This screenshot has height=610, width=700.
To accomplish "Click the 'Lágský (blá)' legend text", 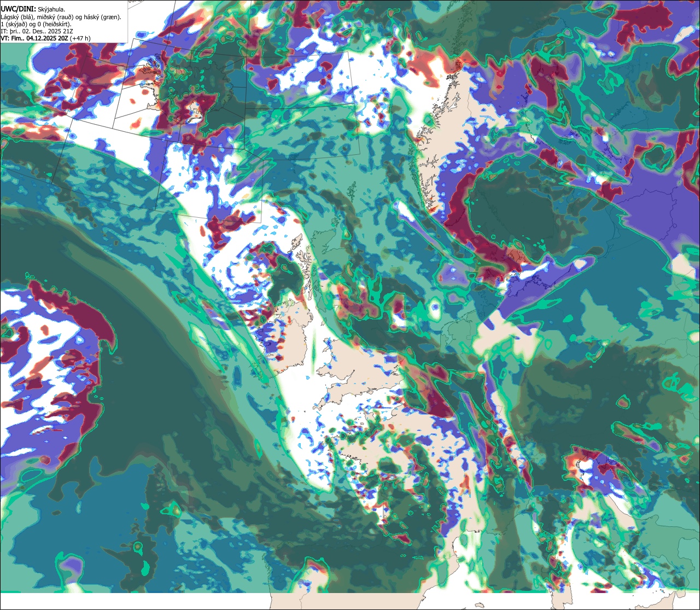I will 16,18.
